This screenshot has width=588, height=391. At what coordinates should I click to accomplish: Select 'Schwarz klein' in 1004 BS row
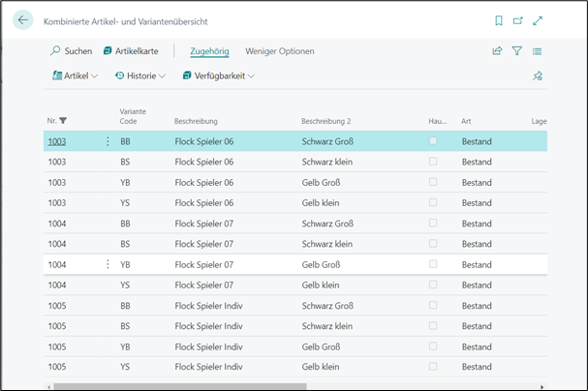(327, 244)
